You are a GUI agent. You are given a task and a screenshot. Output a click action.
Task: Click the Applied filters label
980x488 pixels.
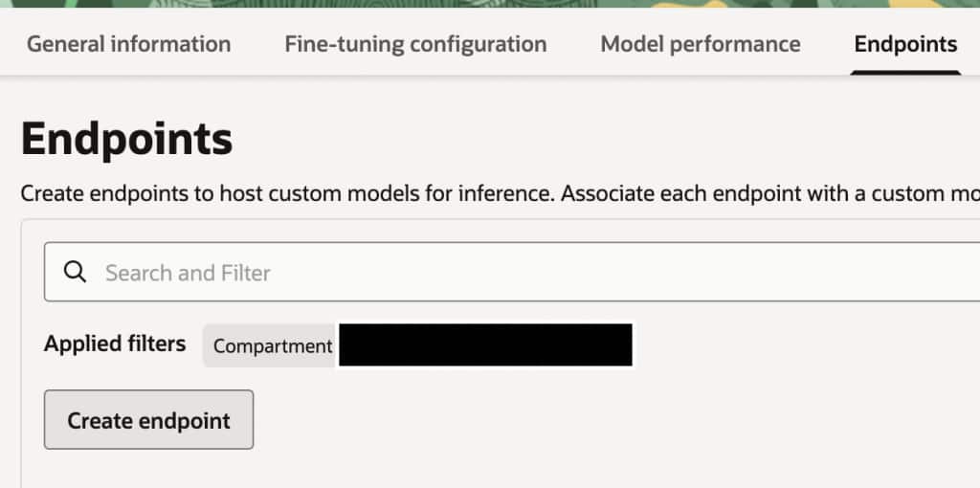click(x=115, y=344)
